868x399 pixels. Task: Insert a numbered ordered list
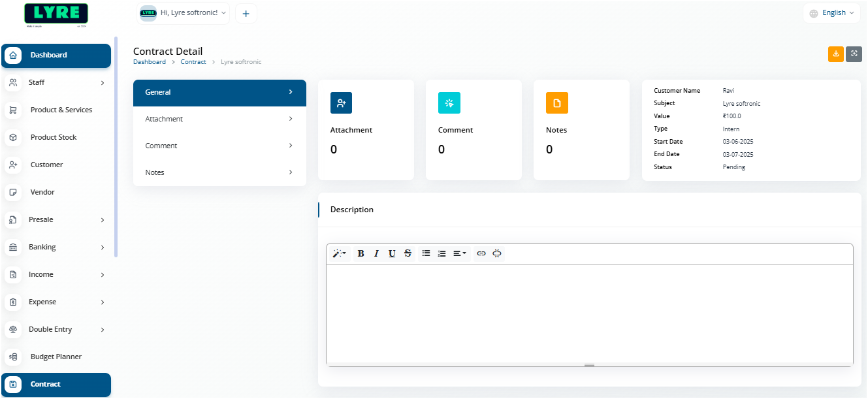[x=442, y=253]
